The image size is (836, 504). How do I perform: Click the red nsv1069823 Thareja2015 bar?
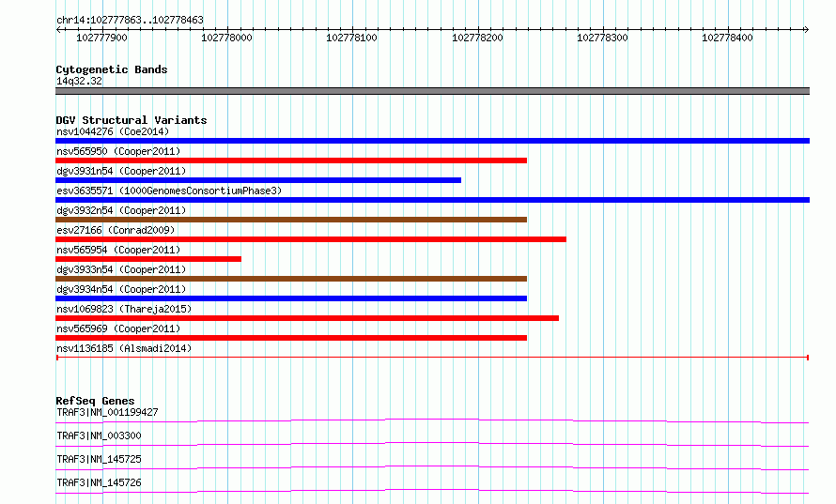point(307,318)
